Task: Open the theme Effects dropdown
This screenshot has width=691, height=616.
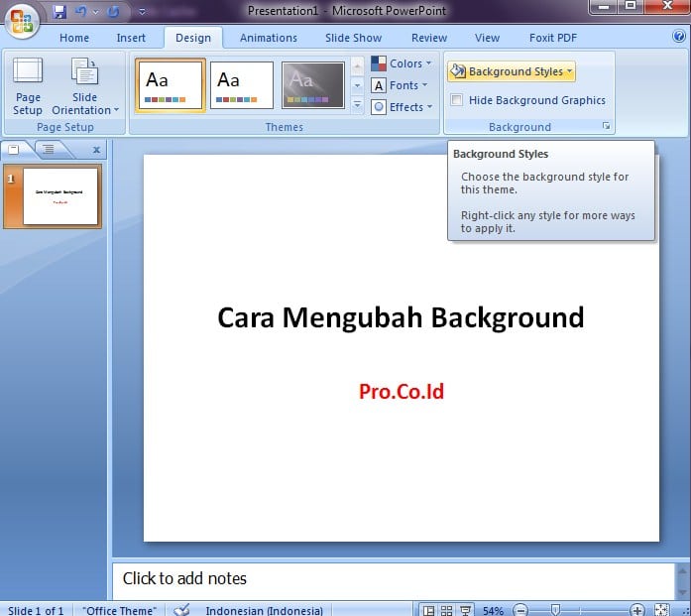Action: [x=402, y=107]
